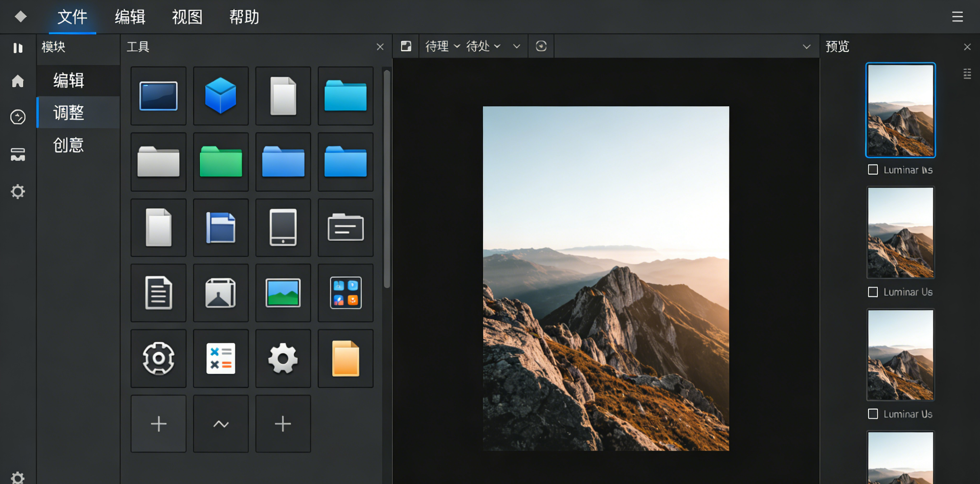Image resolution: width=980 pixels, height=484 pixels.
Task: Select the 创意 module
Action: pos(69,145)
